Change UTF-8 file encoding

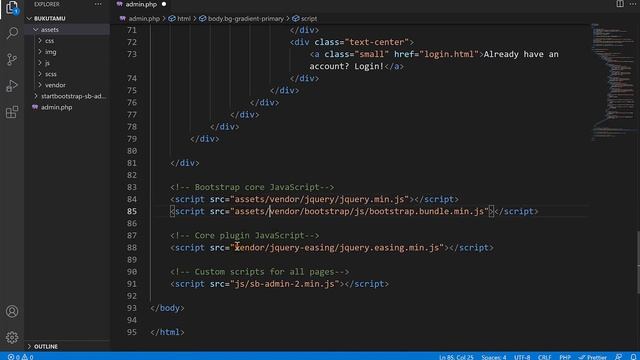point(522,357)
